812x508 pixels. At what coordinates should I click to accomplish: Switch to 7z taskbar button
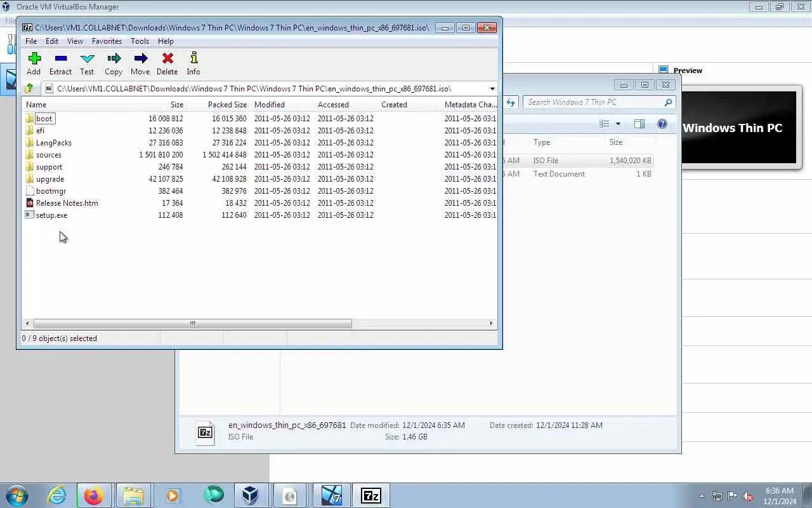tap(370, 495)
